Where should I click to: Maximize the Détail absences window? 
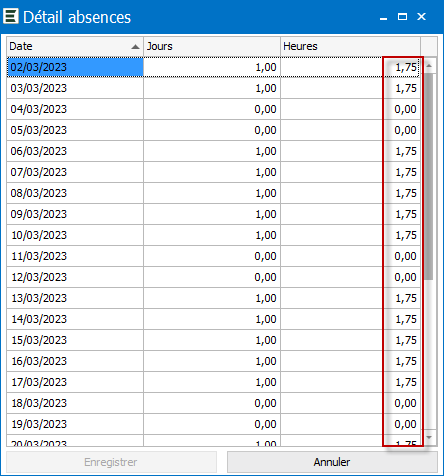click(x=402, y=17)
